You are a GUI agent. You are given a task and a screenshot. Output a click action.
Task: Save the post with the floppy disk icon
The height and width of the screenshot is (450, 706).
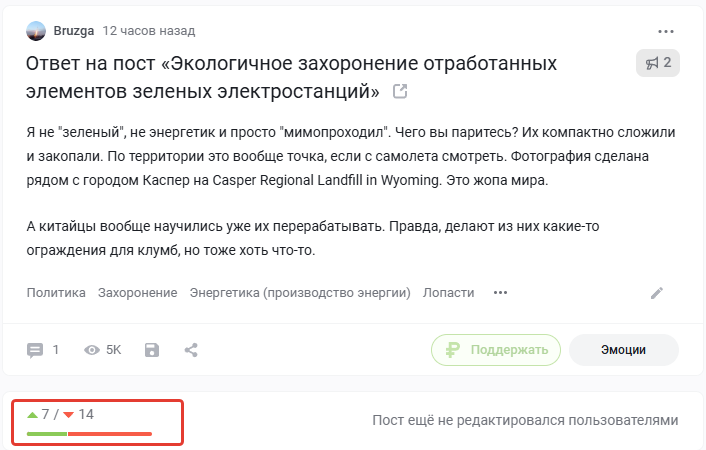click(x=152, y=350)
